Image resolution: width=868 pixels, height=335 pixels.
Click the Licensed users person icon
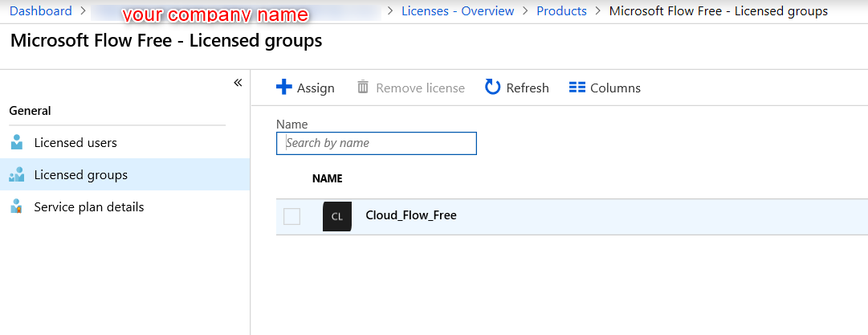tap(17, 142)
